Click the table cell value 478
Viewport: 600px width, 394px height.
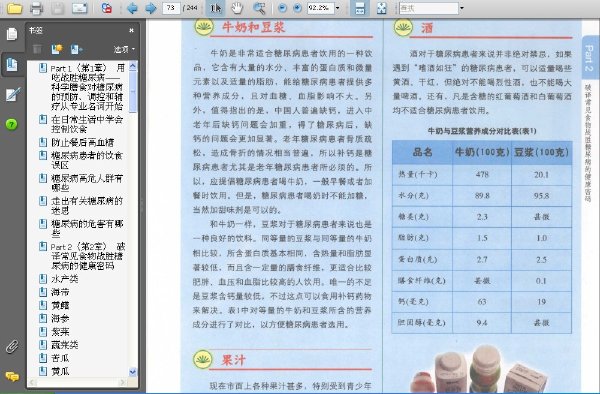tap(482, 174)
